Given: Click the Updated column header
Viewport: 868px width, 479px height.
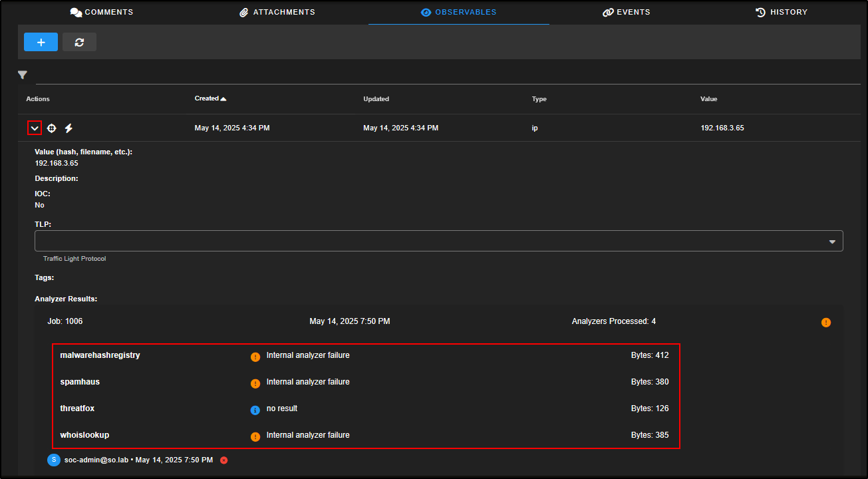Looking at the screenshot, I should 376,99.
